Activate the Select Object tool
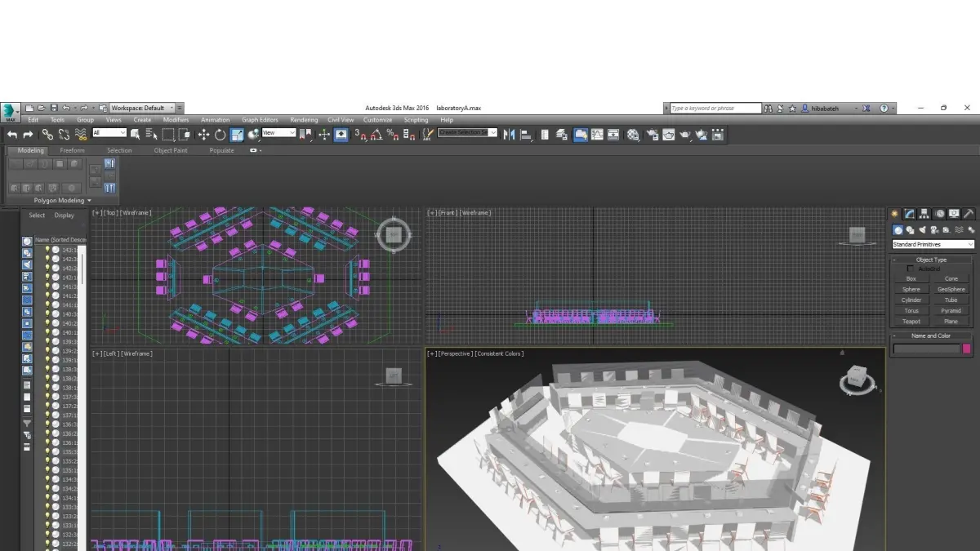 [135, 135]
